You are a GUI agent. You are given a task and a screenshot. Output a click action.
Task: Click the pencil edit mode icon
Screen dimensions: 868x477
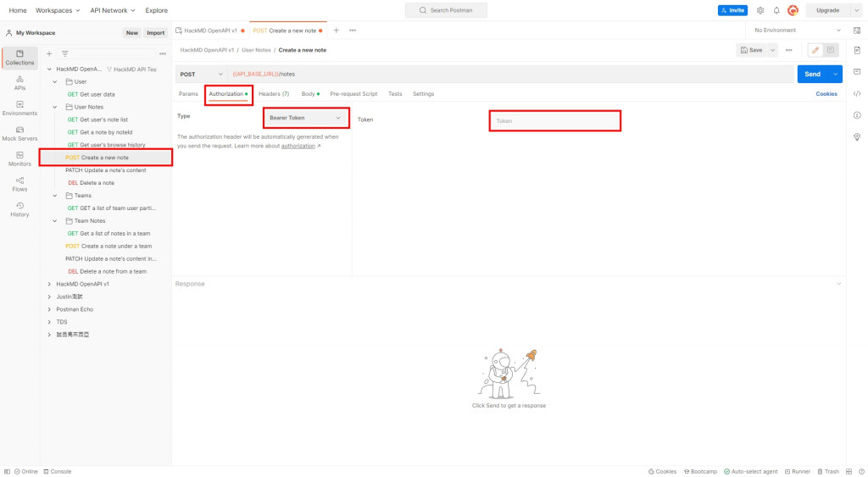815,50
